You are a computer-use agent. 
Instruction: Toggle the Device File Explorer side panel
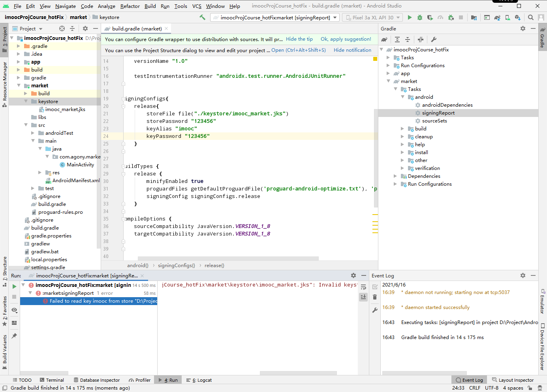pyautogui.click(x=543, y=347)
